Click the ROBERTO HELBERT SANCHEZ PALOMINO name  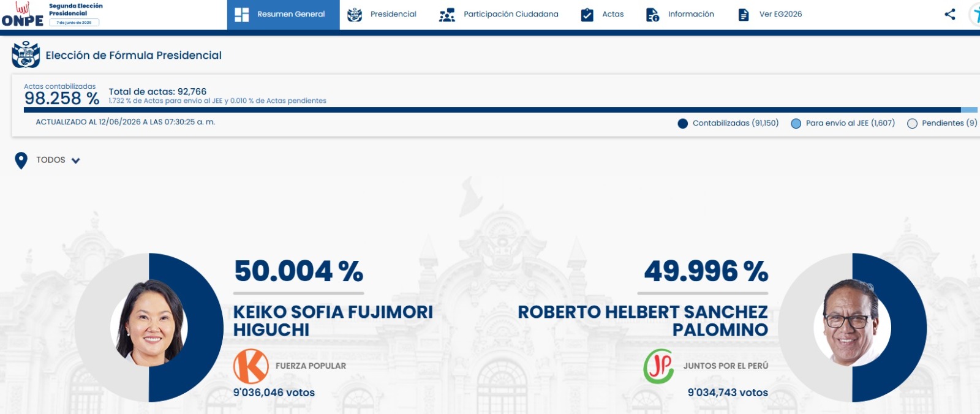click(x=643, y=321)
